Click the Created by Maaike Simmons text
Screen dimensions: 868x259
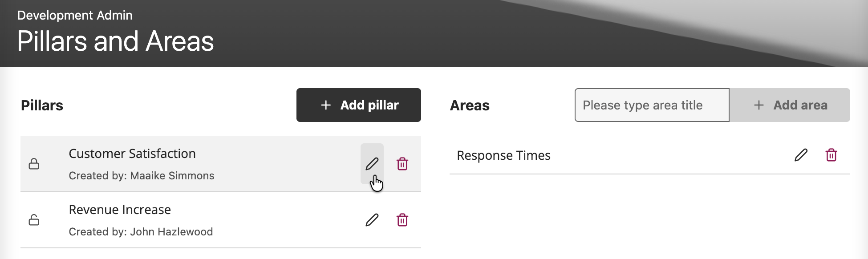pos(142,176)
